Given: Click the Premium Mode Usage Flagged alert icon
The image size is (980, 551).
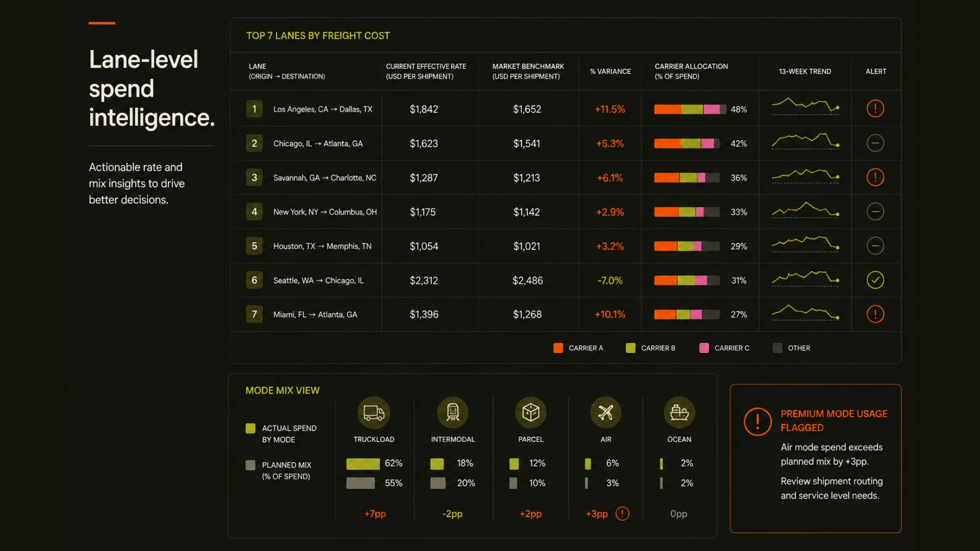Looking at the screenshot, I should tap(757, 421).
